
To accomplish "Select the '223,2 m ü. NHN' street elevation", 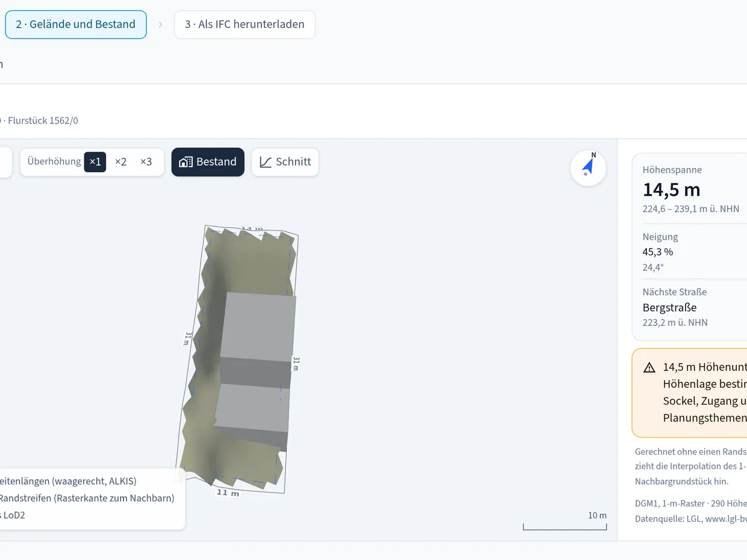I will [675, 323].
